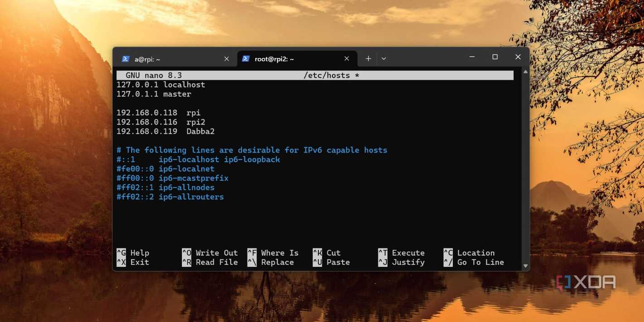This screenshot has width=644, height=322.
Task: Click the IPv6 capable hosts comment line
Action: point(252,150)
